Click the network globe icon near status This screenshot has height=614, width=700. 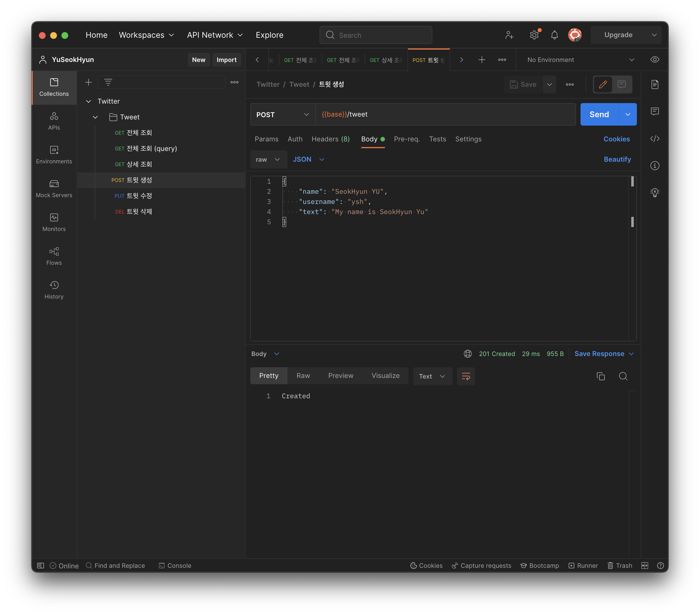pyautogui.click(x=468, y=353)
